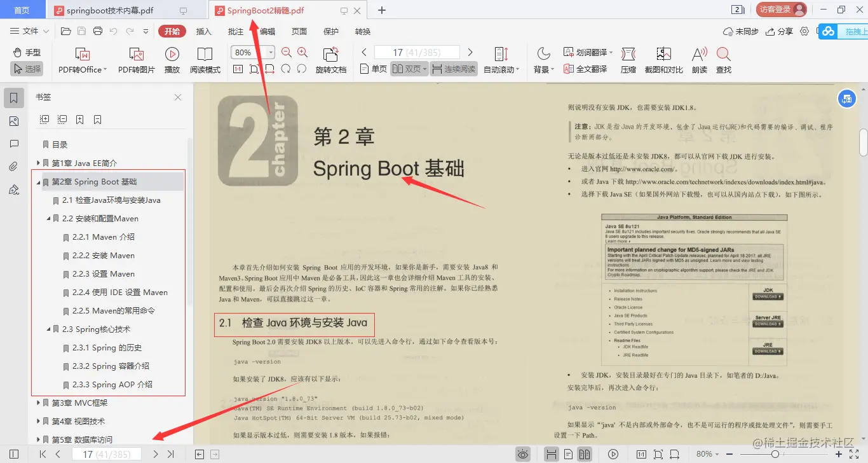The width and height of the screenshot is (868, 463).
Task: Open the 批注 menu
Action: pyautogui.click(x=235, y=31)
